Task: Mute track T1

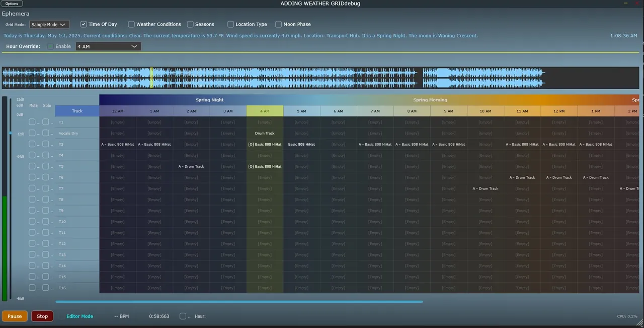Action: tap(32, 122)
